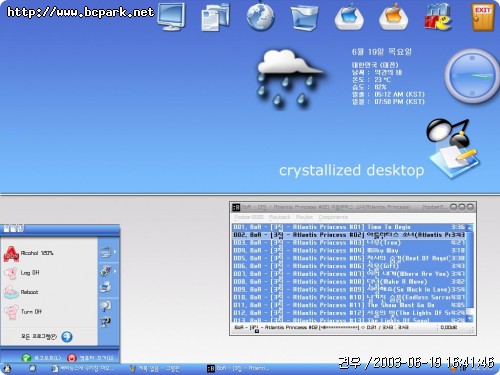Image resolution: width=500 pixels, height=375 pixels.
Task: Launch the globe internet dock icon
Action: pyautogui.click(x=260, y=17)
